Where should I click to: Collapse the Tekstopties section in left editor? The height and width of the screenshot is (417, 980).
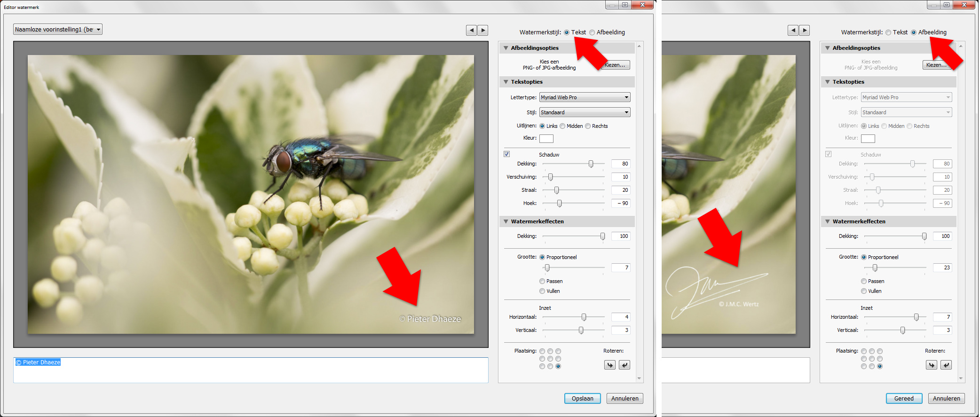506,82
